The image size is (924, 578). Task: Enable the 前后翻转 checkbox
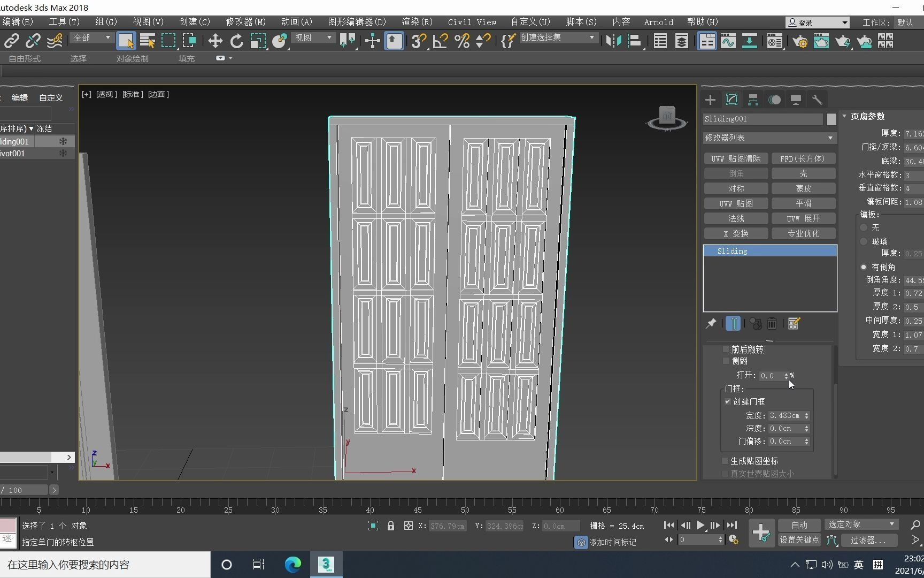click(726, 349)
